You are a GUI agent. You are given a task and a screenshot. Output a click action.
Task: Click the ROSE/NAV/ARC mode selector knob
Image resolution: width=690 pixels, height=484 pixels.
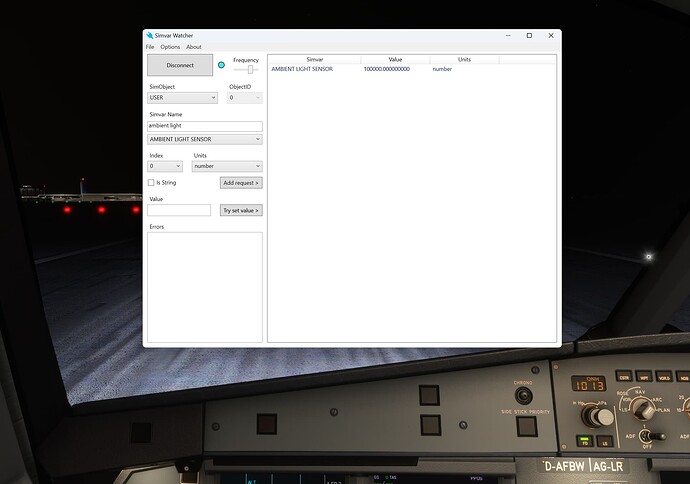(x=643, y=409)
